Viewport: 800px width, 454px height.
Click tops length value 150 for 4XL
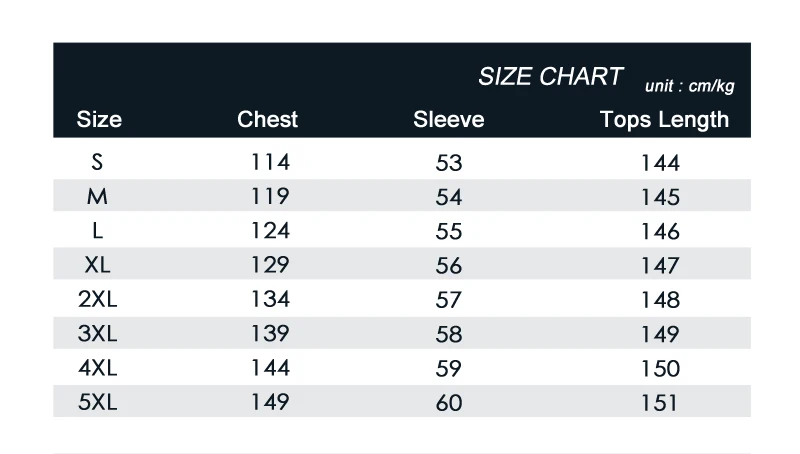pyautogui.click(x=660, y=368)
